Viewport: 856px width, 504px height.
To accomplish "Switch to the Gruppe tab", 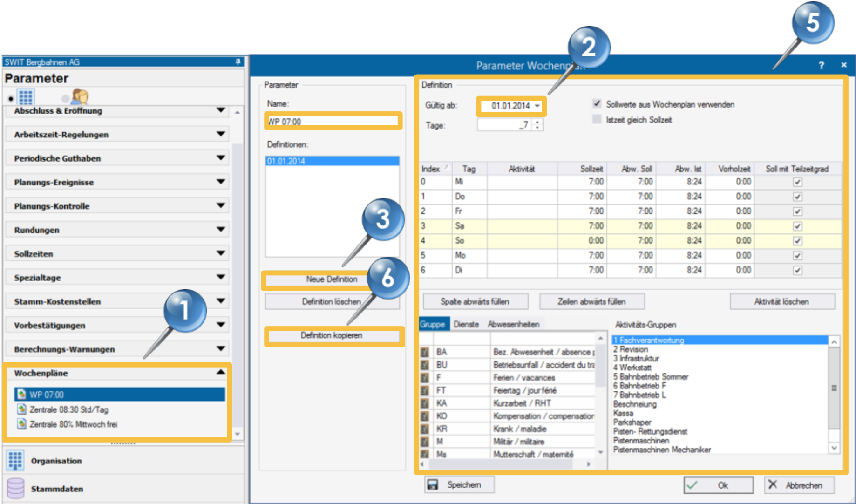I will (x=433, y=324).
